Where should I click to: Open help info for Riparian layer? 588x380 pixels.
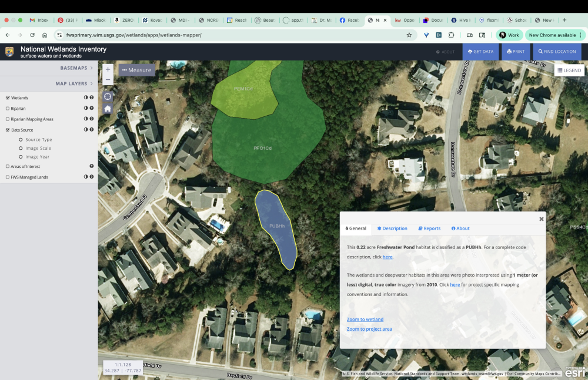pos(92,109)
